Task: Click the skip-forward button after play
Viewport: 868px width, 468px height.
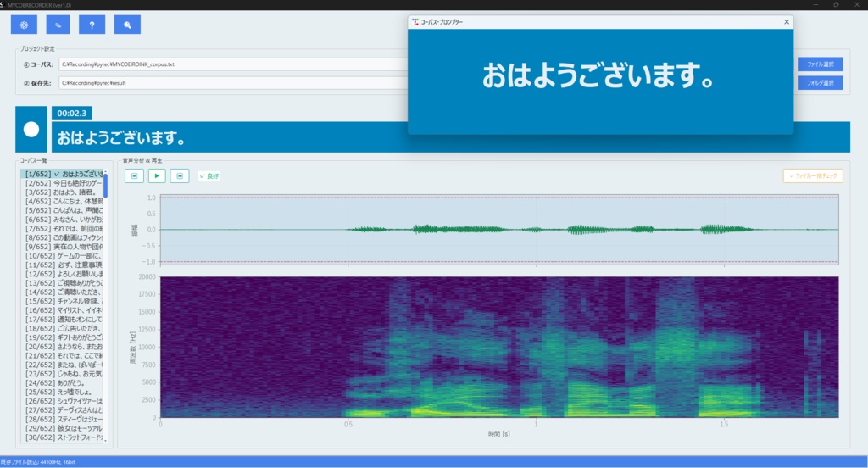Action: [x=180, y=176]
